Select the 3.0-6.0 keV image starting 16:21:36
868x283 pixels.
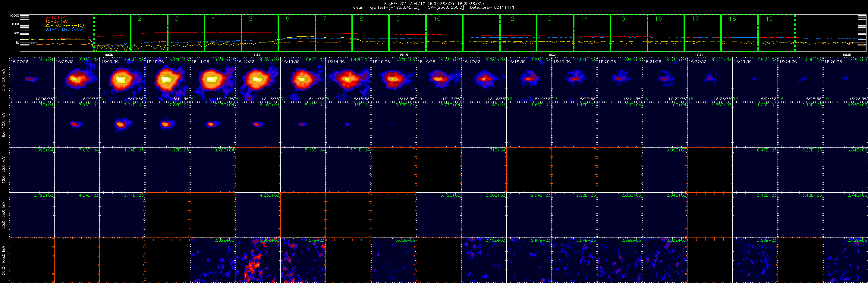[x=665, y=79]
